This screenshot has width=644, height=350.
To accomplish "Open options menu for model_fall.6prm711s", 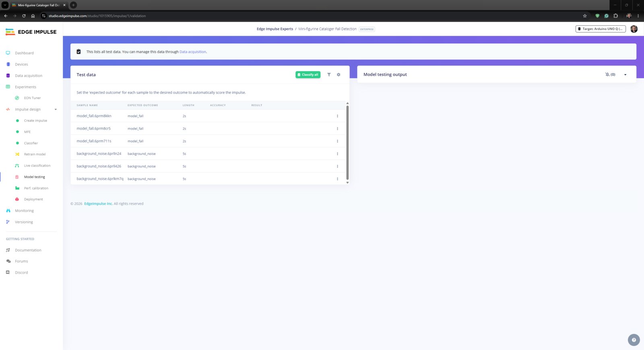I will 337,141.
